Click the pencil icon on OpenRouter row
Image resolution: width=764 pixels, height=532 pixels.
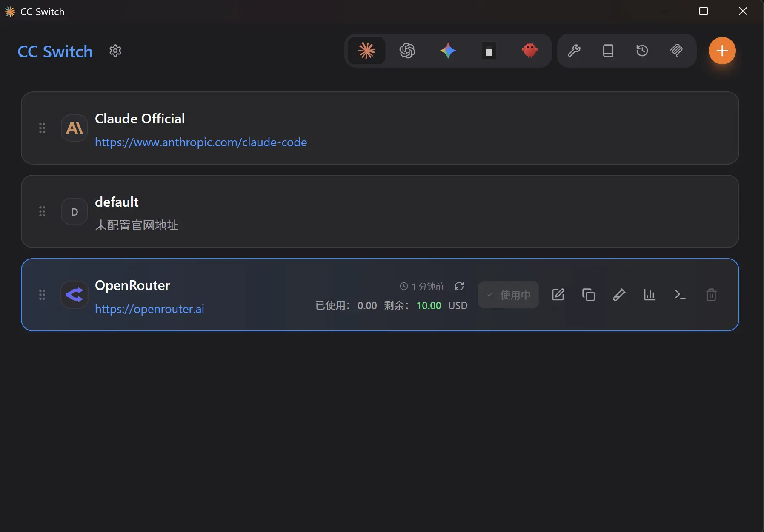619,295
